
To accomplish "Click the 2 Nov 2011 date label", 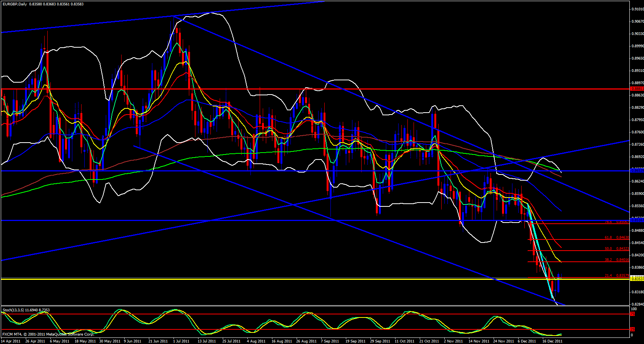I will coord(453,341).
